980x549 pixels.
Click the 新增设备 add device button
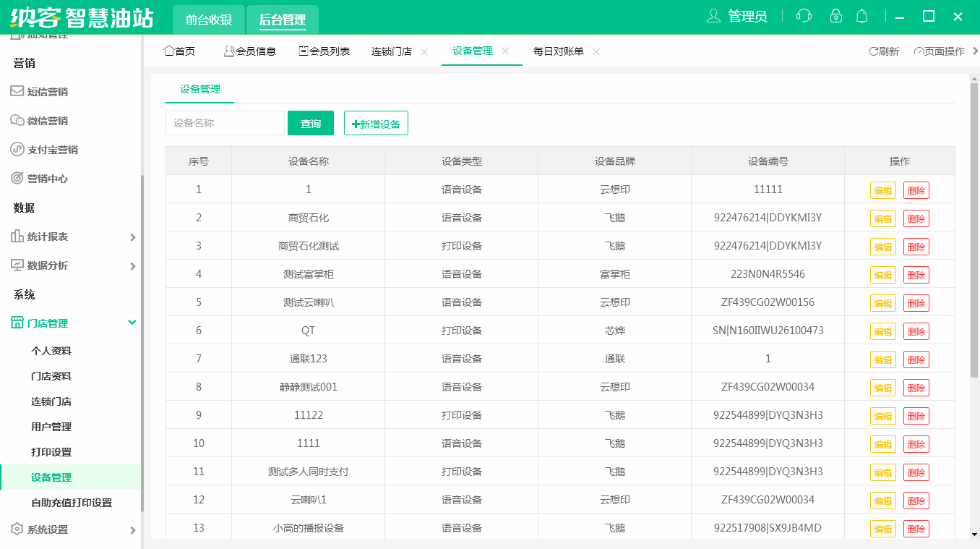point(376,123)
